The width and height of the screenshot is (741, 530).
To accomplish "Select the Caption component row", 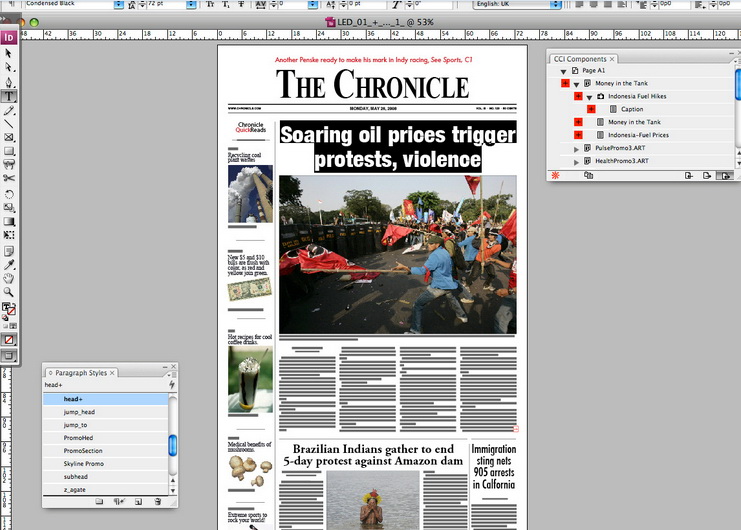I will coord(632,109).
